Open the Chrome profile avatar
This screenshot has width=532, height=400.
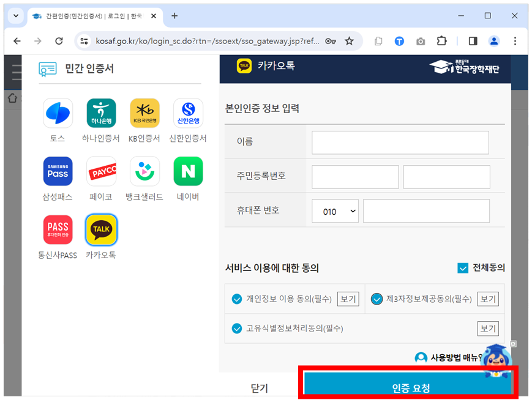pyautogui.click(x=494, y=41)
